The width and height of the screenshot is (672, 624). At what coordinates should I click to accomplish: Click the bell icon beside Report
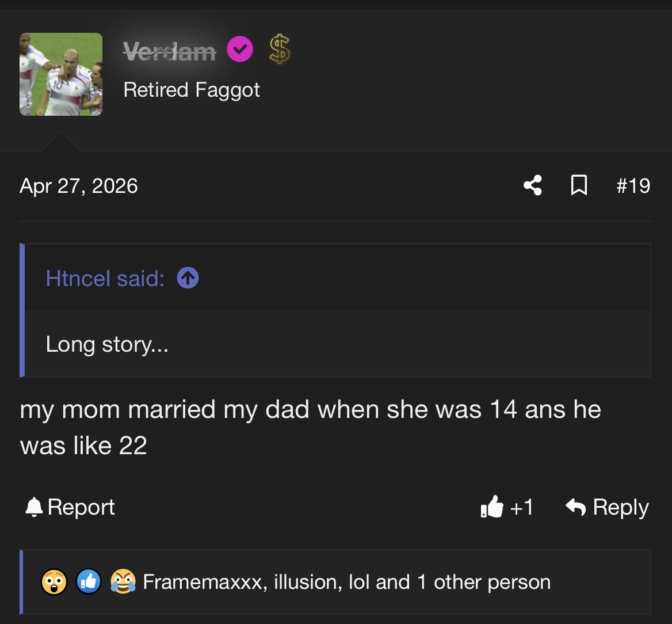pyautogui.click(x=34, y=507)
